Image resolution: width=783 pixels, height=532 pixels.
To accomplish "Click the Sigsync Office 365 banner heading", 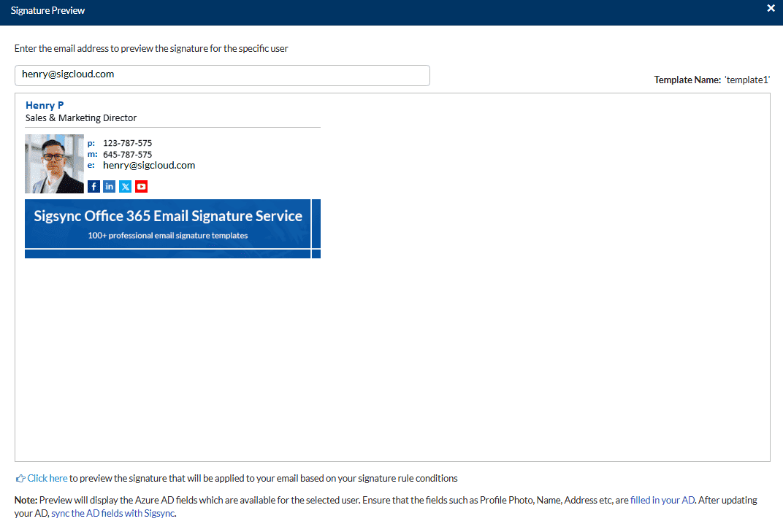I will click(x=168, y=216).
